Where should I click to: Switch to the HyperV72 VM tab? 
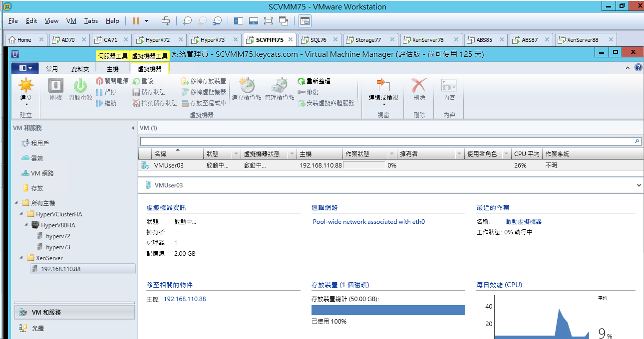click(157, 40)
